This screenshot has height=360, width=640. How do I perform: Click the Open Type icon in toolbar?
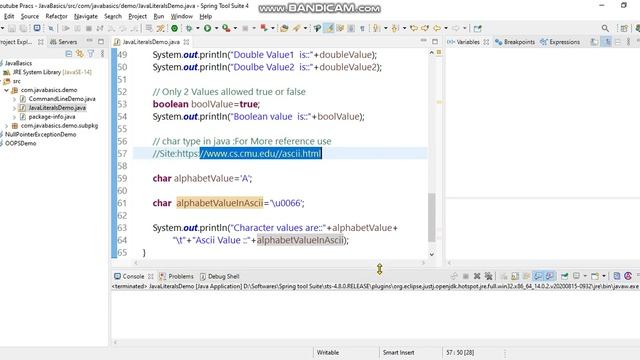[284, 28]
